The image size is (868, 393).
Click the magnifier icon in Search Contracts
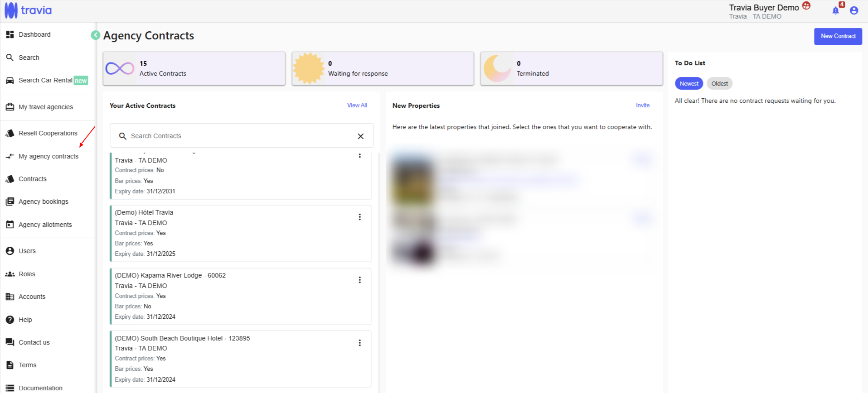point(122,136)
